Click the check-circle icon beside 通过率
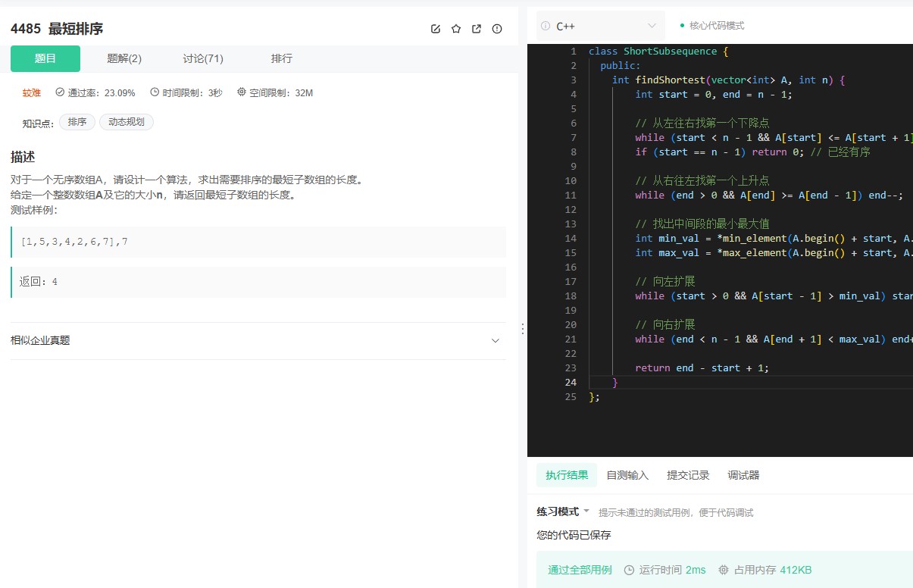 (x=60, y=92)
